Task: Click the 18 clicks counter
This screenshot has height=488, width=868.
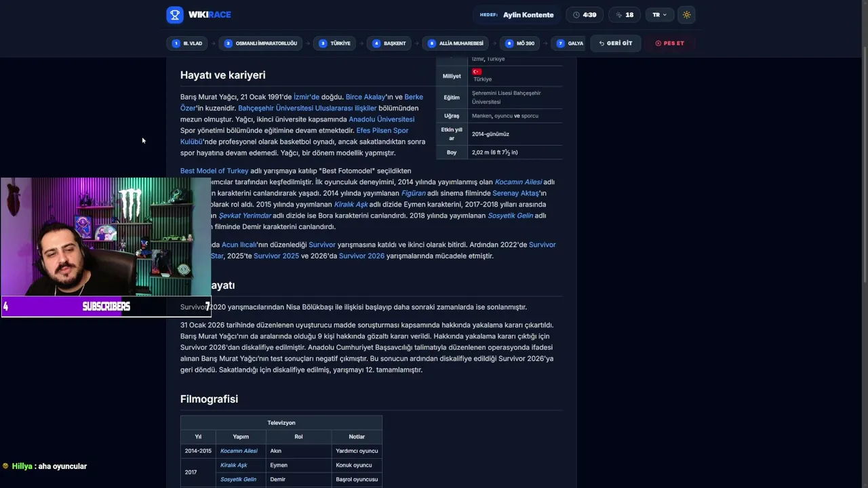Action: pyautogui.click(x=625, y=15)
